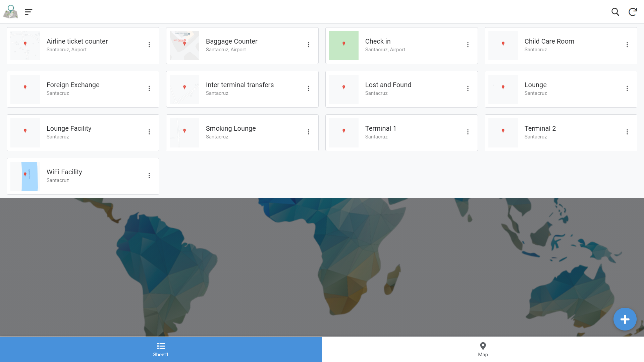The width and height of the screenshot is (644, 362).
Task: Open the Foreign Exchange entry
Action: point(73,89)
